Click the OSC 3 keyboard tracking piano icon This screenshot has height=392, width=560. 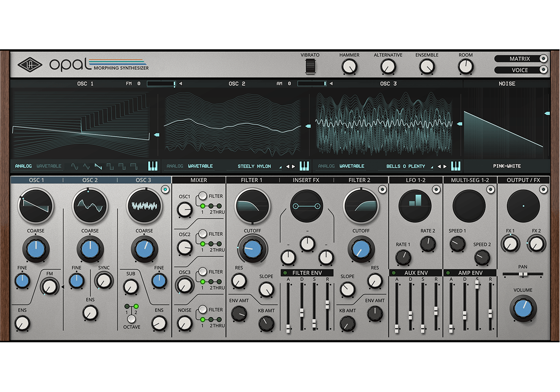coord(455,166)
